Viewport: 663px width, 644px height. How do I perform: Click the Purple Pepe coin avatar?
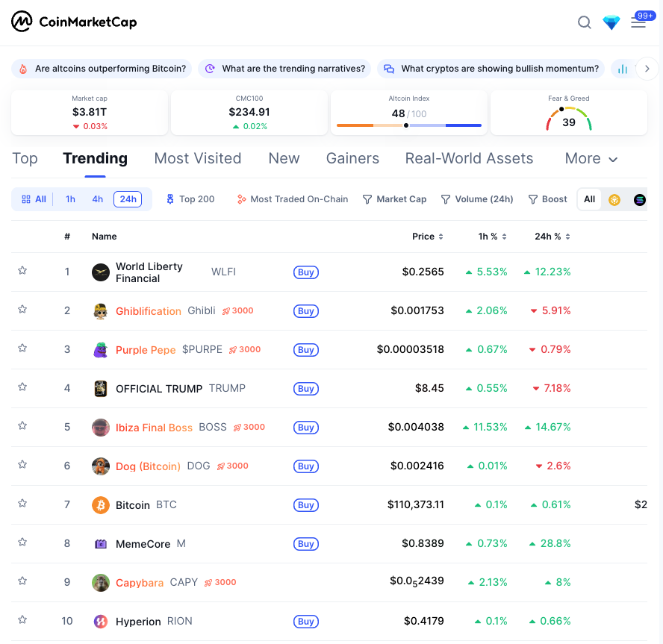click(101, 350)
